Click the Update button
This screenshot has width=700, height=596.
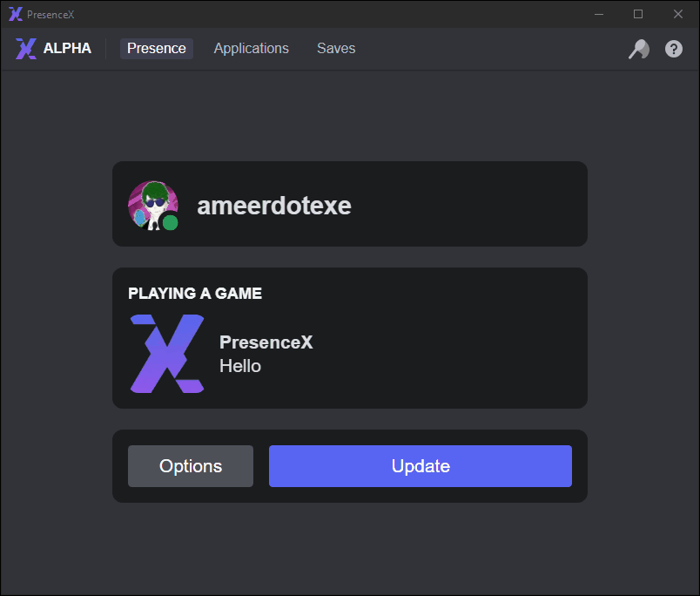coord(420,465)
